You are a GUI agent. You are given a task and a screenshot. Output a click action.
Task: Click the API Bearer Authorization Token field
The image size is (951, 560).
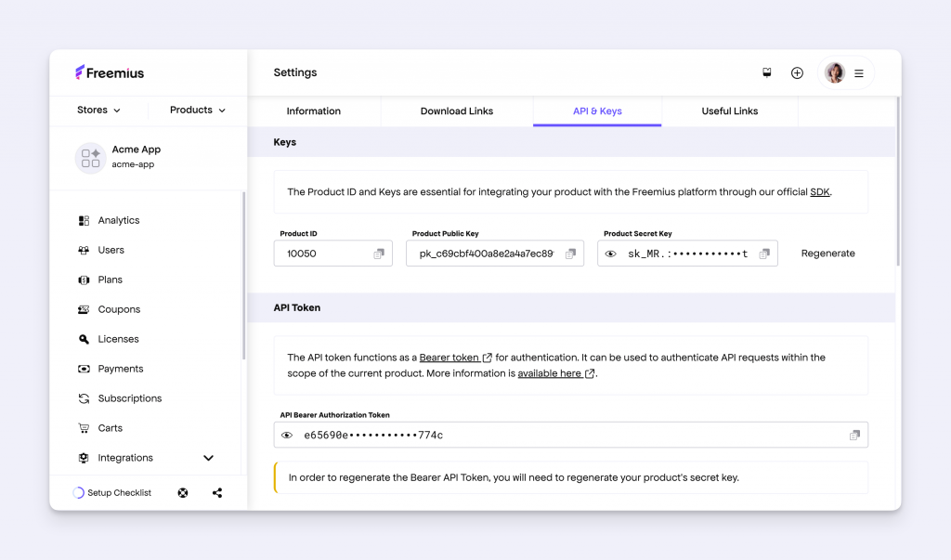coord(571,435)
